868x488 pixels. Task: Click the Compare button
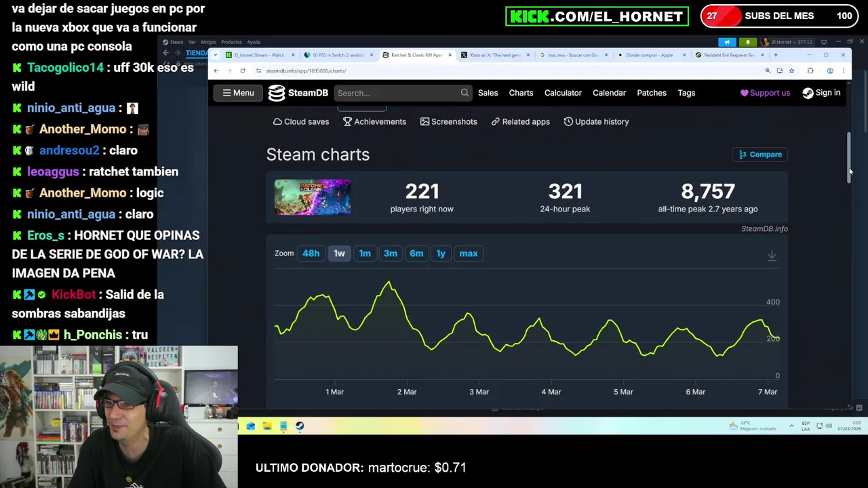(760, 155)
